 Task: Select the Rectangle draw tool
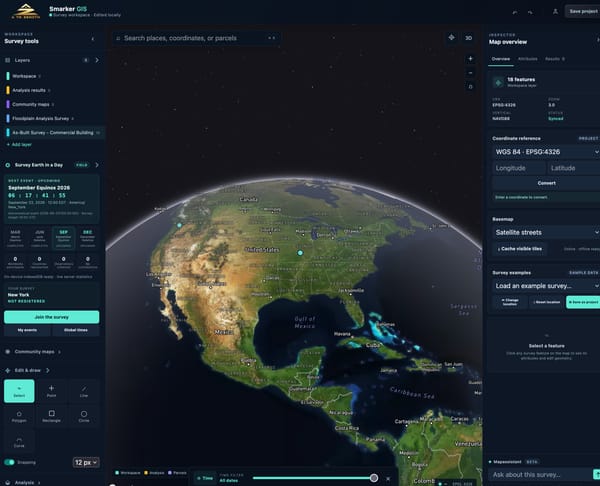coord(51,416)
